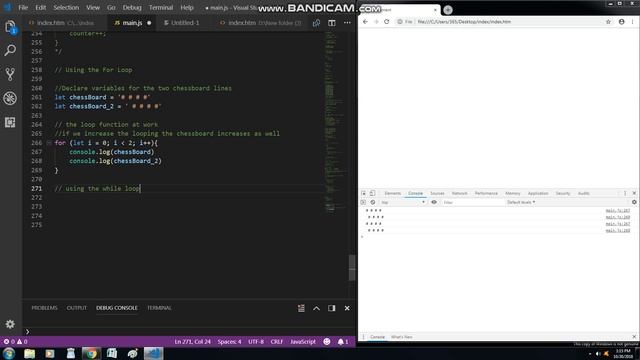
Task: Open the first main.js:268 source link
Action: (618, 217)
